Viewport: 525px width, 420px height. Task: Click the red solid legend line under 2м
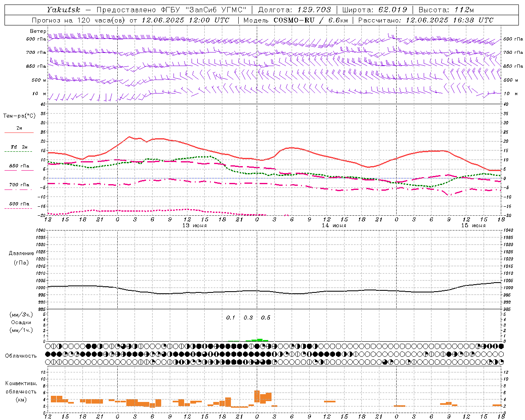tap(19, 132)
